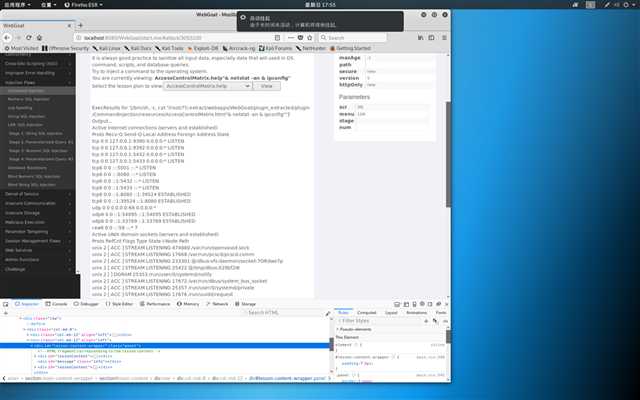Open the Getting Started bookmark

(x=350, y=48)
